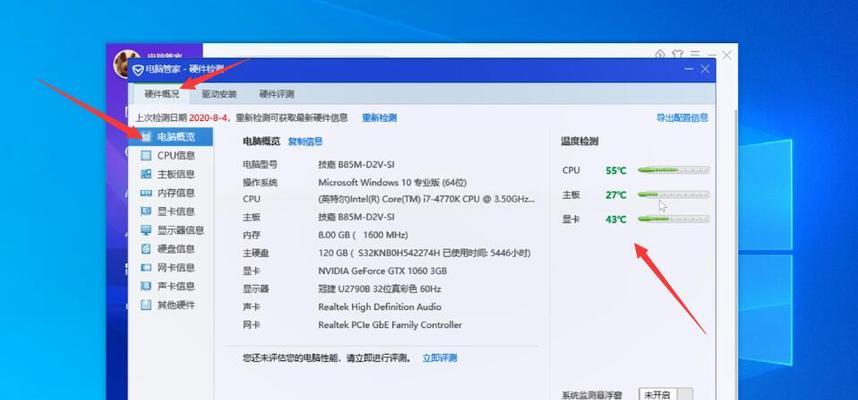
Task: Open the skin shirt icon in back window
Action: [x=677, y=55]
